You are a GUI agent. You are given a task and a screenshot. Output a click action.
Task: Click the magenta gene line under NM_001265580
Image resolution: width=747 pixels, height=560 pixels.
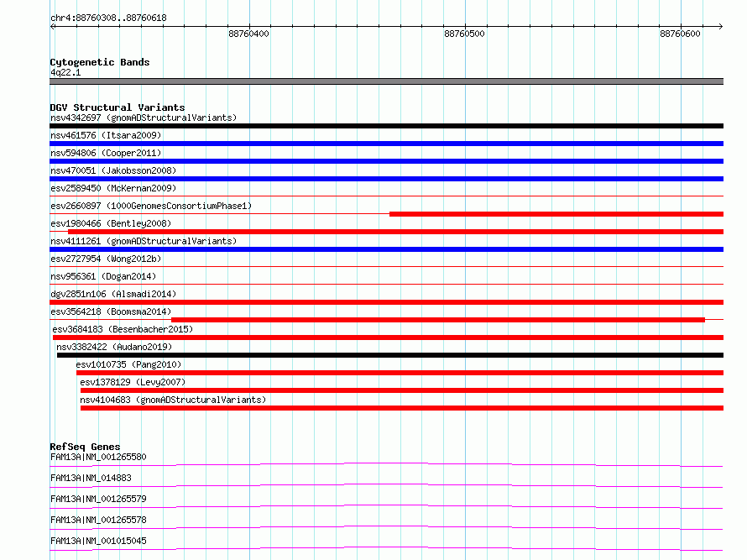386,463
